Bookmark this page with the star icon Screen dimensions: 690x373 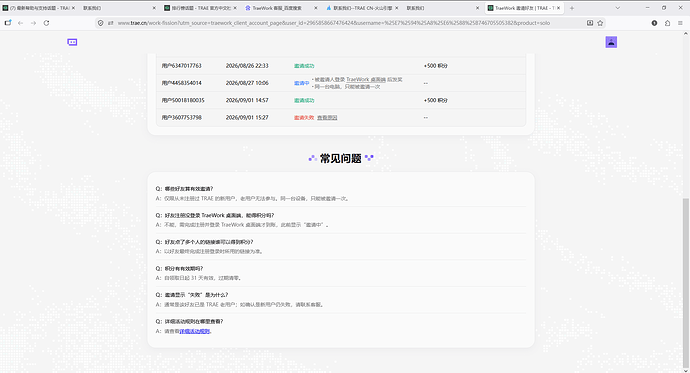pyautogui.click(x=600, y=23)
